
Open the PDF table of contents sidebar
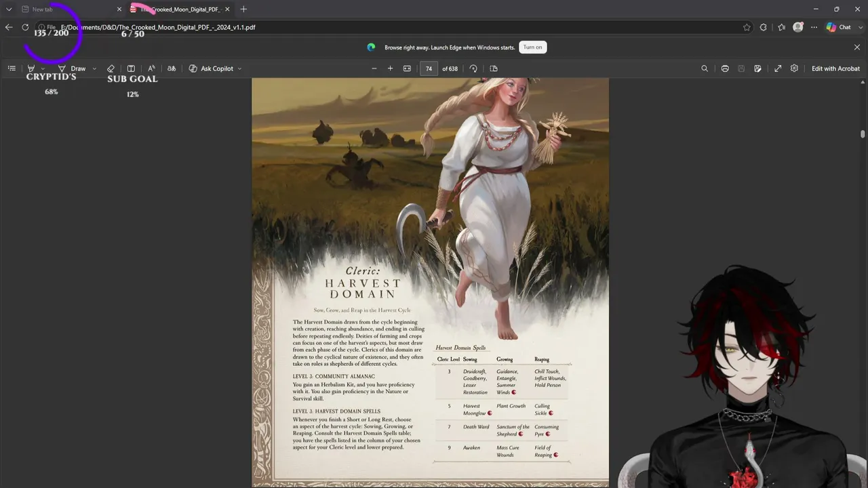(12, 68)
